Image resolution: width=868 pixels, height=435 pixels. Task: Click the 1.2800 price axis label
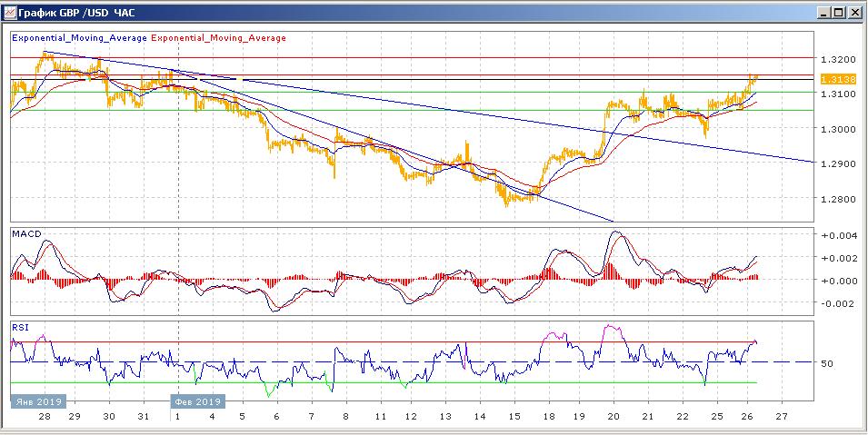[836, 199]
